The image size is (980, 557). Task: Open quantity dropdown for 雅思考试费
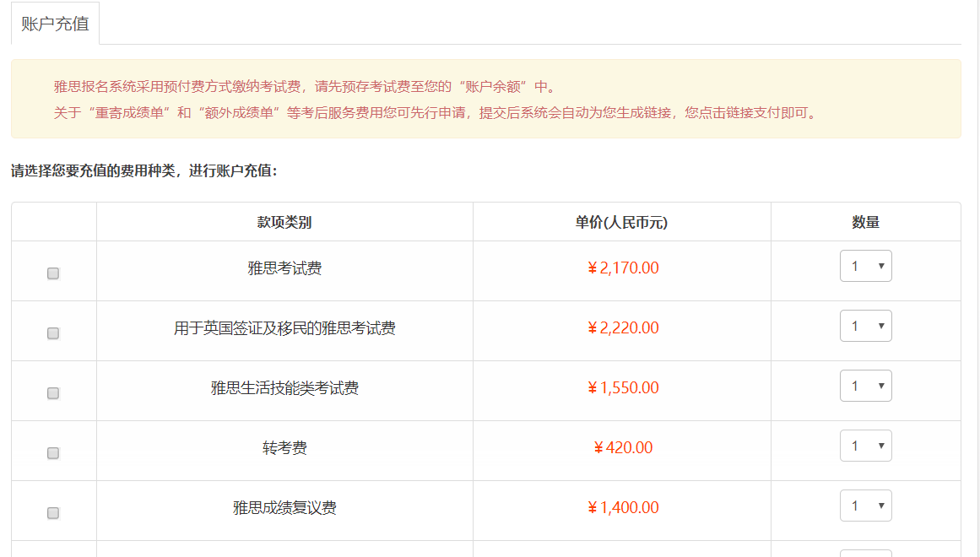(866, 267)
